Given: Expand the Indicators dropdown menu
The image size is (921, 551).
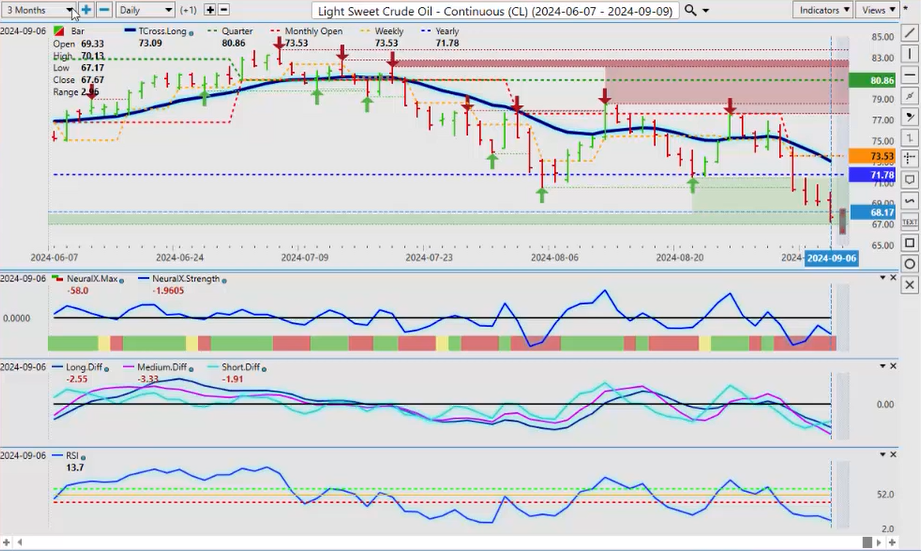Looking at the screenshot, I should [824, 10].
